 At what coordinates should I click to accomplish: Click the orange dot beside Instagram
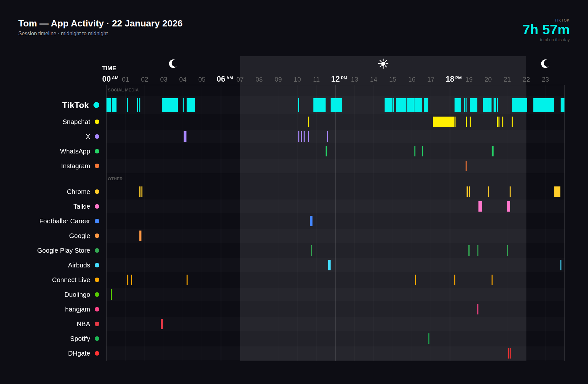pos(97,166)
